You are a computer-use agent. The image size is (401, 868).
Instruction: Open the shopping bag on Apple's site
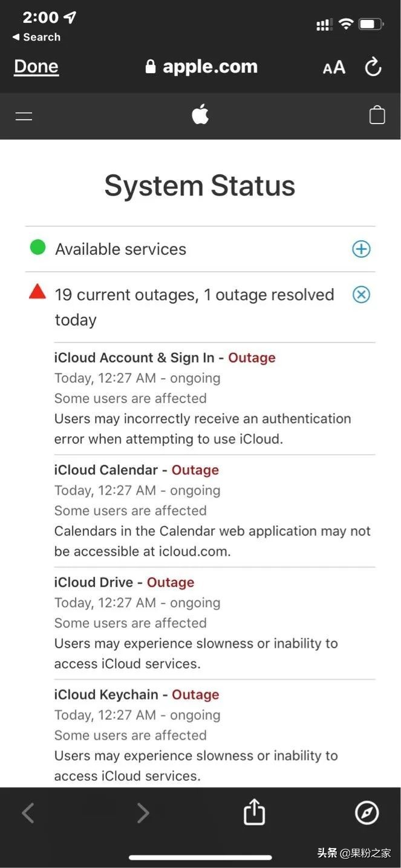[377, 115]
